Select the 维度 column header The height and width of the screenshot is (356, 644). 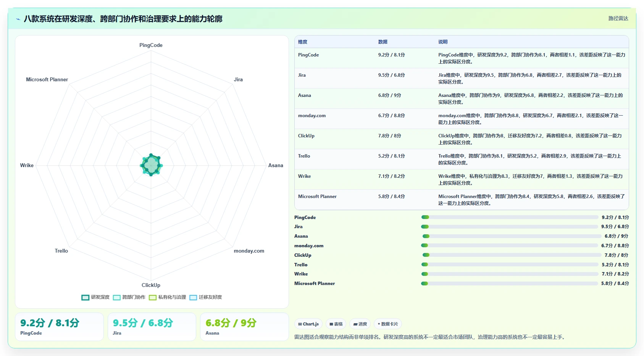(x=303, y=42)
